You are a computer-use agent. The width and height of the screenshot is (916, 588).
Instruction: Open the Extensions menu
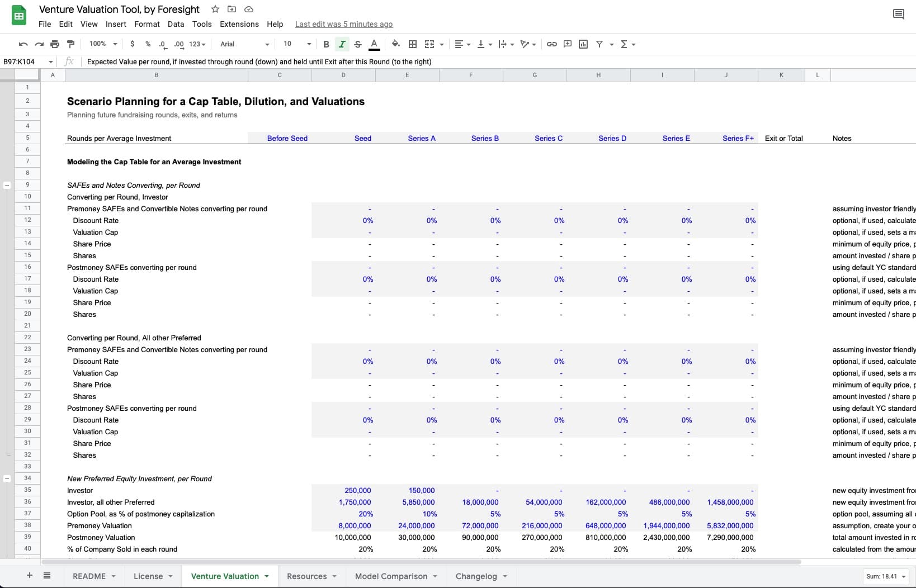tap(239, 24)
